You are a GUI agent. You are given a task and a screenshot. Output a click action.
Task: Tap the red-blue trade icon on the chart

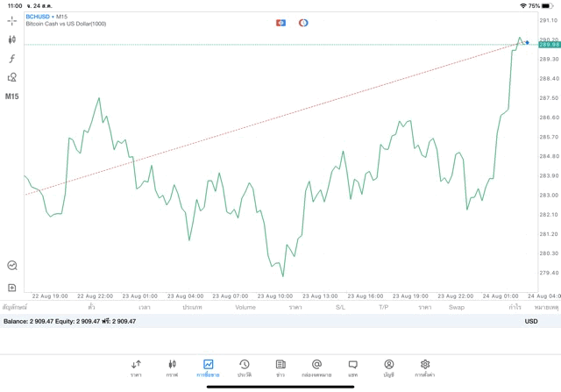280,23
